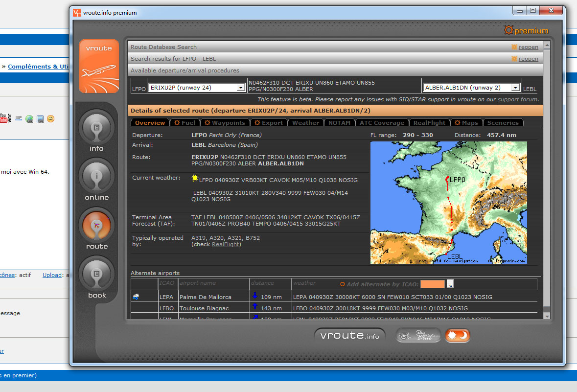This screenshot has height=392, width=577.
Task: Click the vroute window title bar icon
Action: [77, 13]
